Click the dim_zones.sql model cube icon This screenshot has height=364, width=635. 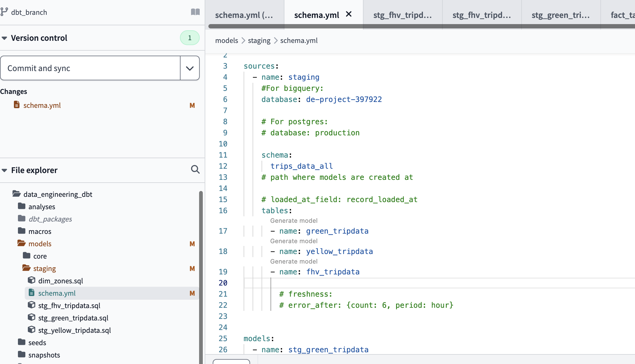(x=32, y=280)
